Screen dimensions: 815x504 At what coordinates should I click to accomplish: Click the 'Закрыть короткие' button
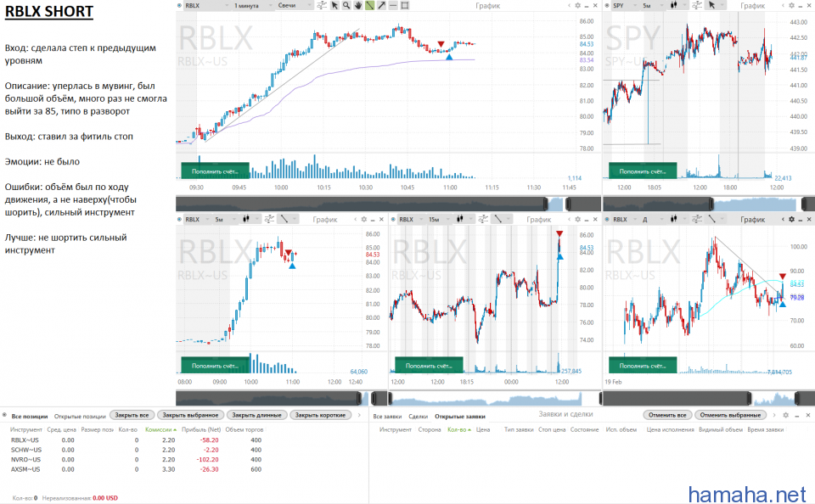click(x=320, y=415)
